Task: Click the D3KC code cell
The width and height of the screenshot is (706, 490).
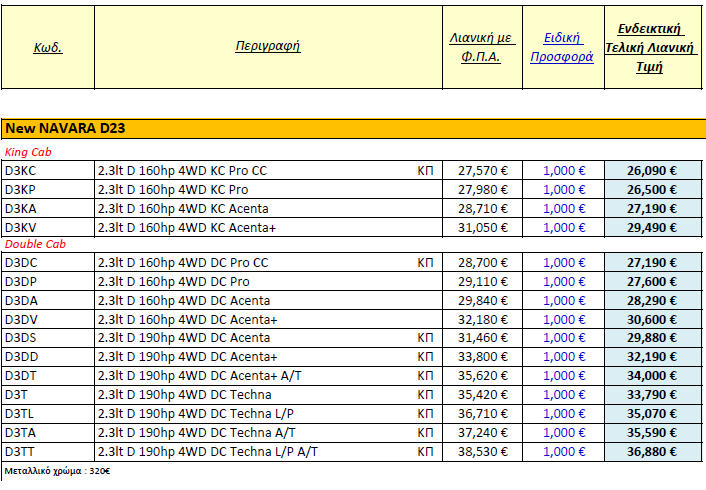Action: [21, 171]
